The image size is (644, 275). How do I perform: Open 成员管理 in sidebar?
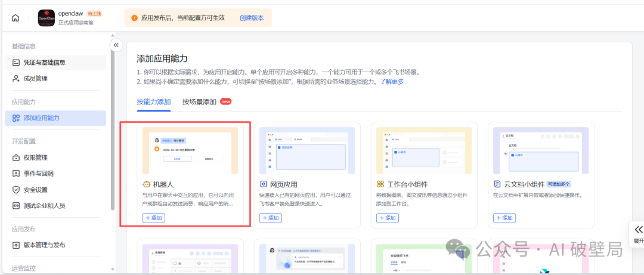(x=55, y=78)
